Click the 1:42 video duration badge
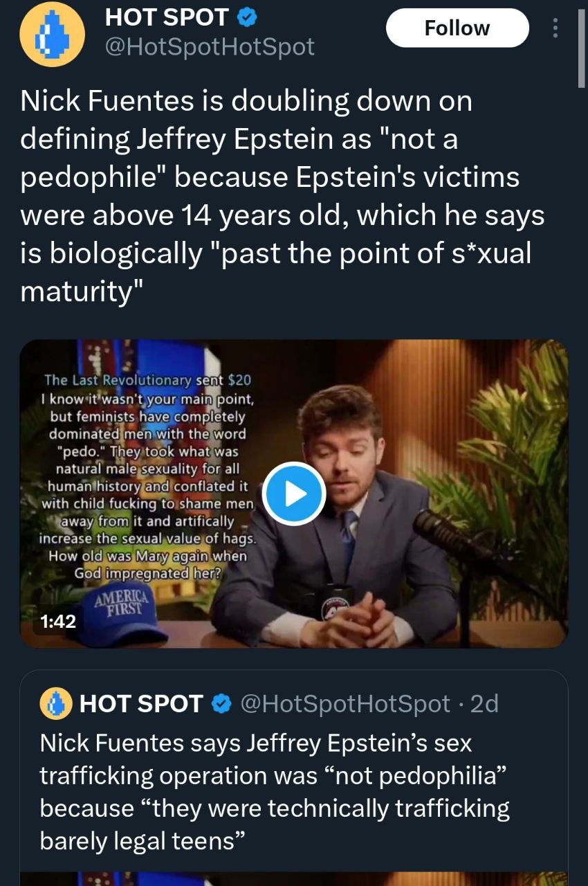588x886 pixels. click(x=57, y=622)
